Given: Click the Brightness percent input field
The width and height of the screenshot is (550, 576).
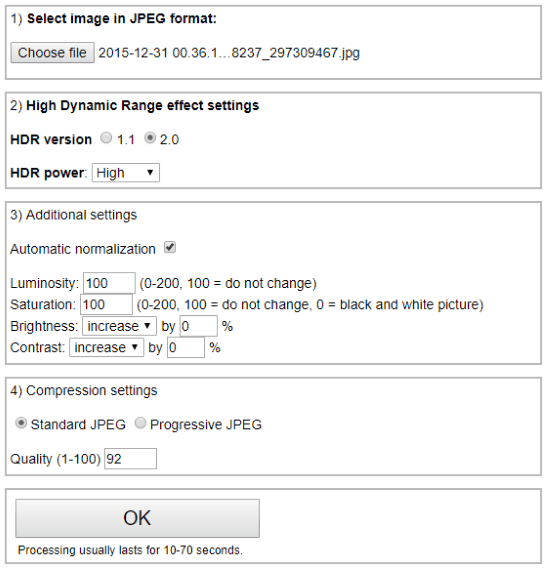Looking at the screenshot, I should [198, 326].
